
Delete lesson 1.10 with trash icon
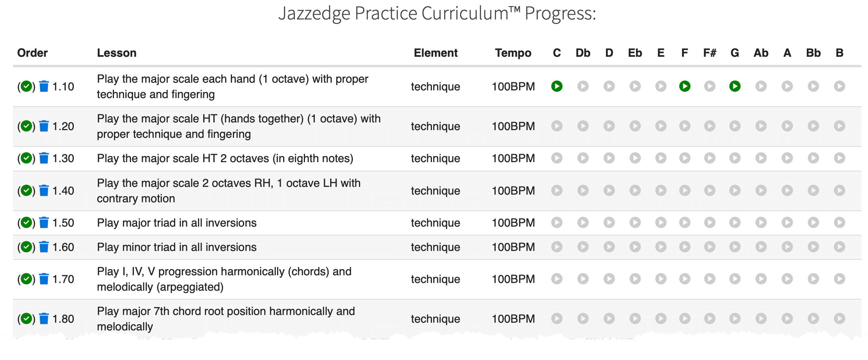[x=44, y=86]
